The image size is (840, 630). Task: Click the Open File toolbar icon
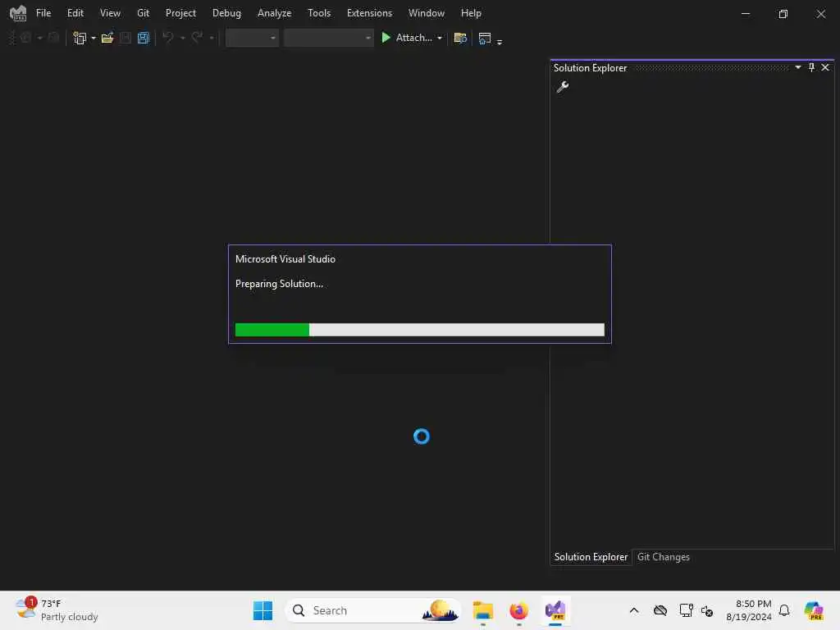pyautogui.click(x=107, y=38)
